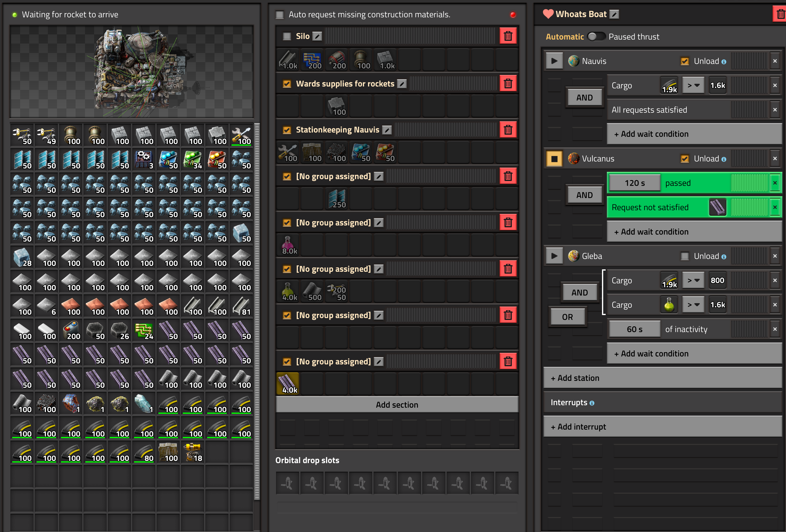Open comparator dropdown for Gleba 800 cargo
Viewport: 786px width, 532px height.
pyautogui.click(x=693, y=280)
